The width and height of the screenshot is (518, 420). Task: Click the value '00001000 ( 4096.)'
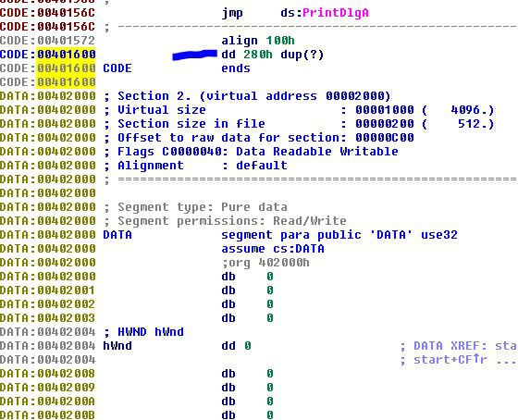tap(425, 110)
